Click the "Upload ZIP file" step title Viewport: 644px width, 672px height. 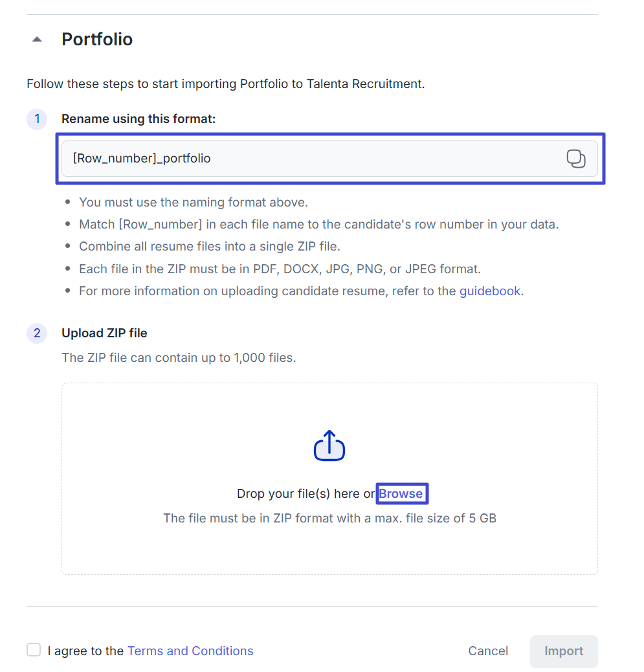(x=104, y=333)
